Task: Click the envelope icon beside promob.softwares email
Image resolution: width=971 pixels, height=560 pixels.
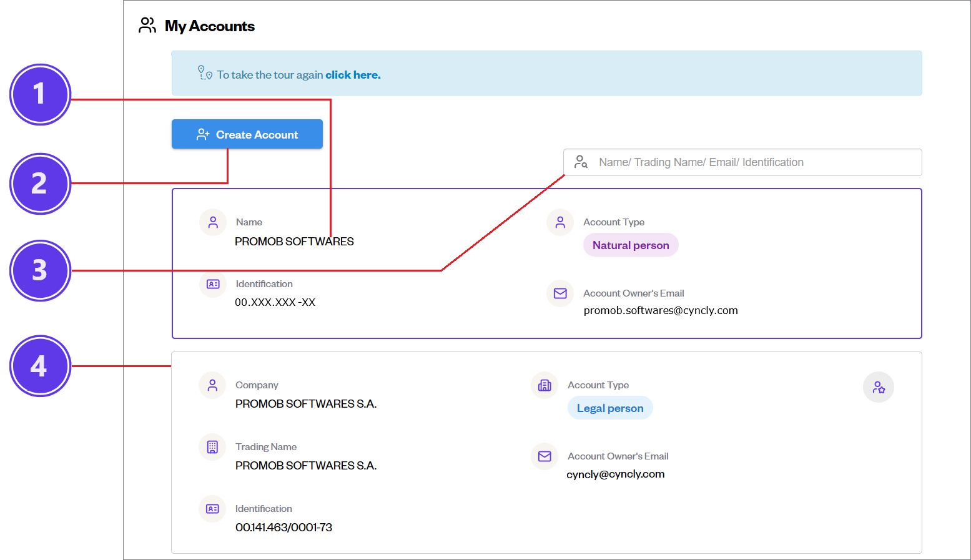Action: (x=560, y=293)
